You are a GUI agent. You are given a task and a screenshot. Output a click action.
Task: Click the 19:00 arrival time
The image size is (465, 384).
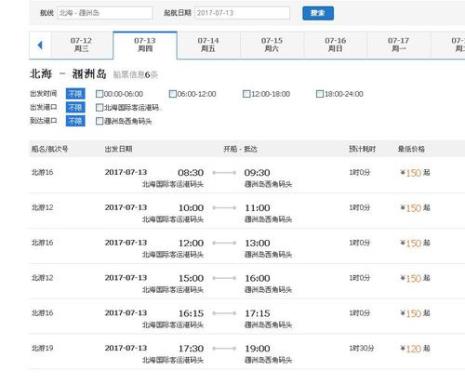pos(257,349)
